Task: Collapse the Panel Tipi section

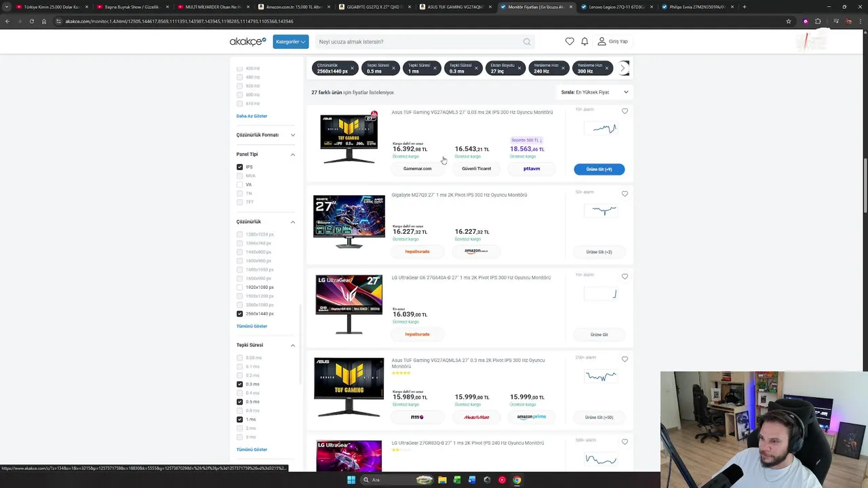Action: 293,155
